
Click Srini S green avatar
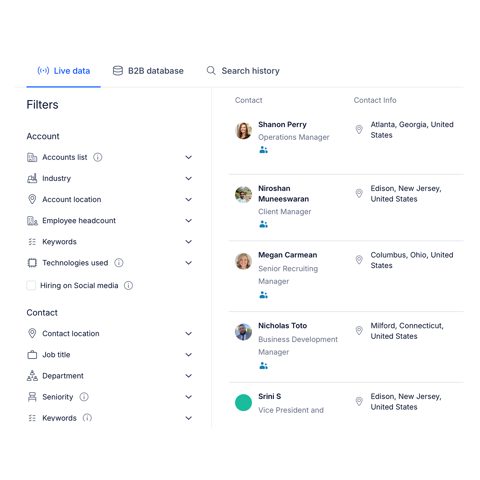point(244,402)
